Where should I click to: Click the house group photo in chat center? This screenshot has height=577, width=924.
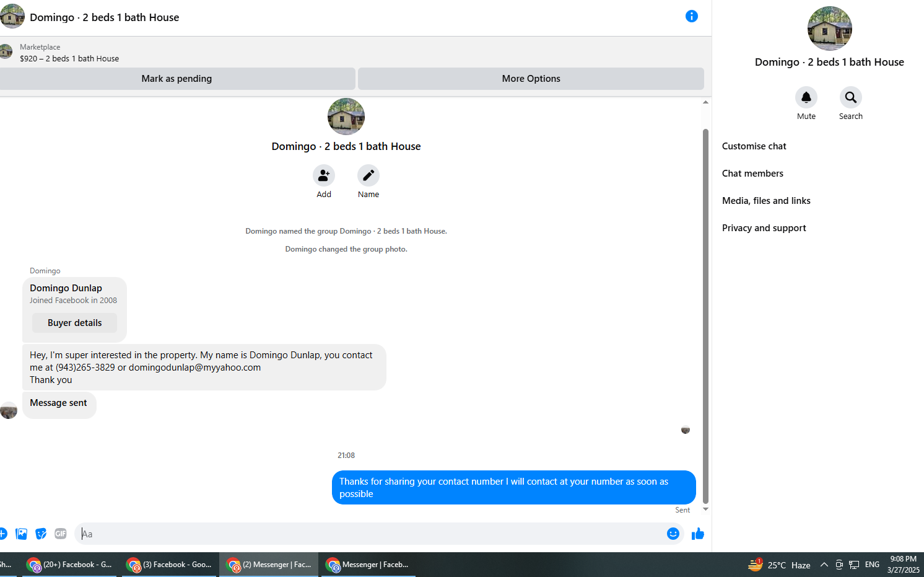[x=346, y=117]
